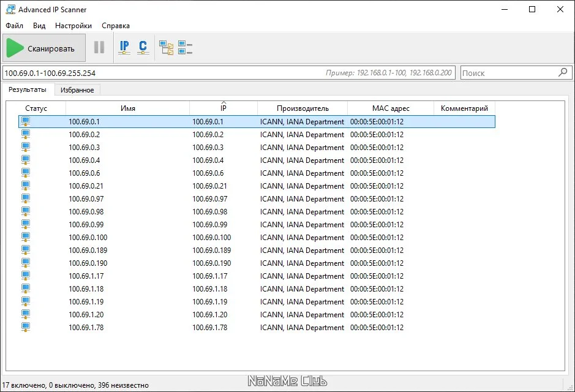
Task: Click the search magnifier icon
Action: click(x=563, y=72)
